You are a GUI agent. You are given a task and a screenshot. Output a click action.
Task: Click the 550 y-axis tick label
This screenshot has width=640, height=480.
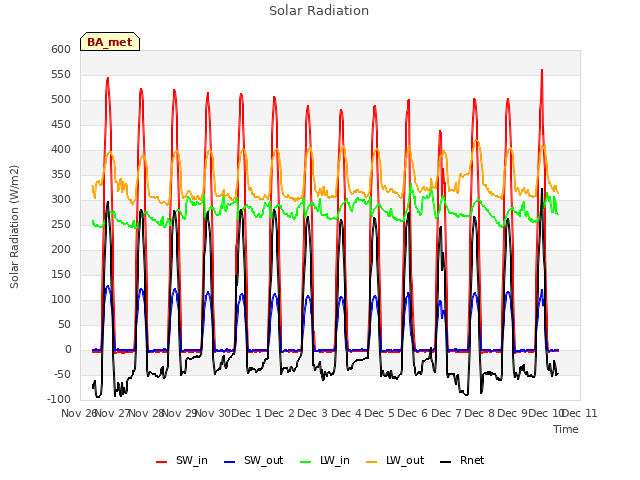[61, 74]
